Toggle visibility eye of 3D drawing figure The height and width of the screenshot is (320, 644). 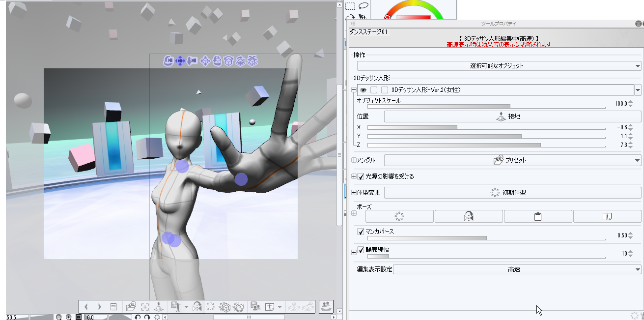click(364, 90)
